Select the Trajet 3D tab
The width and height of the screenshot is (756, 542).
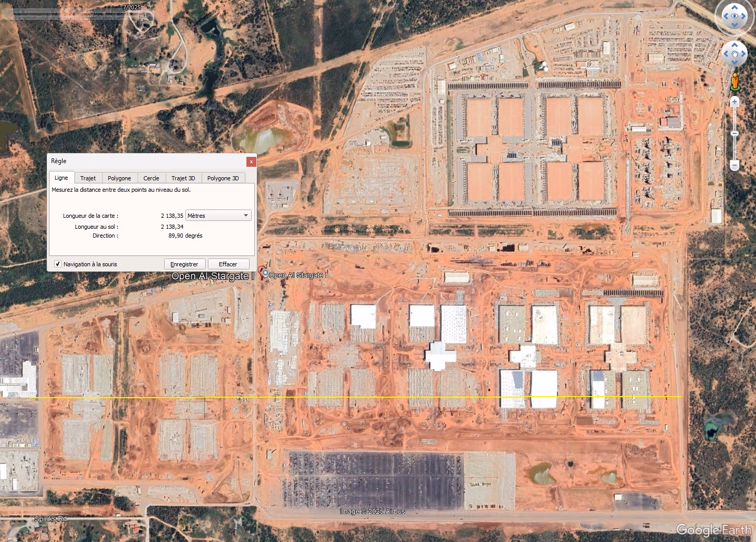click(x=183, y=178)
